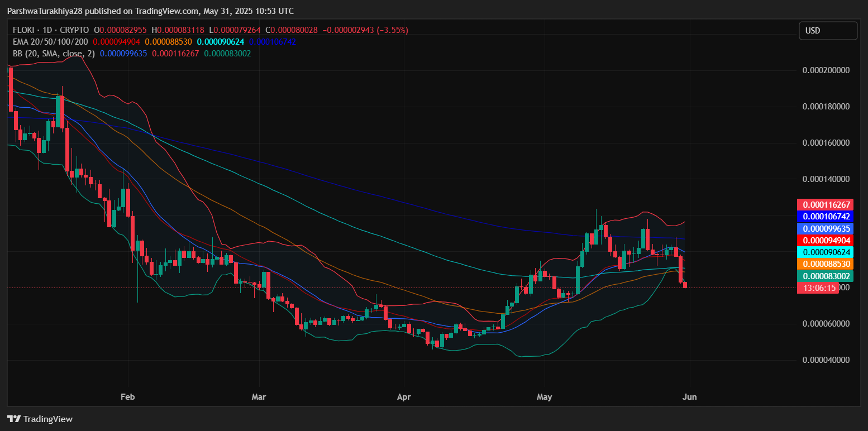Click the Apr label on the time axis
The height and width of the screenshot is (431, 868).
point(403,397)
